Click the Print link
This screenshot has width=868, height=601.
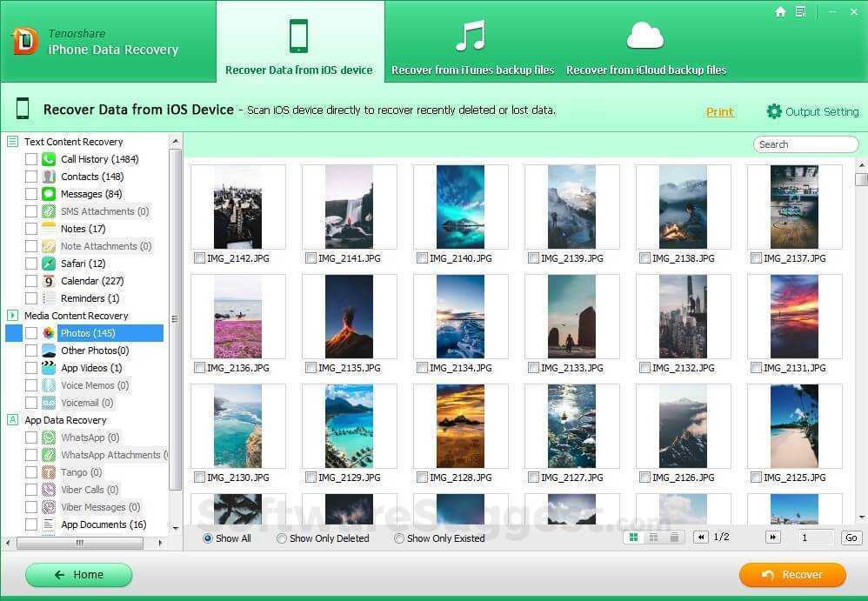coord(719,111)
